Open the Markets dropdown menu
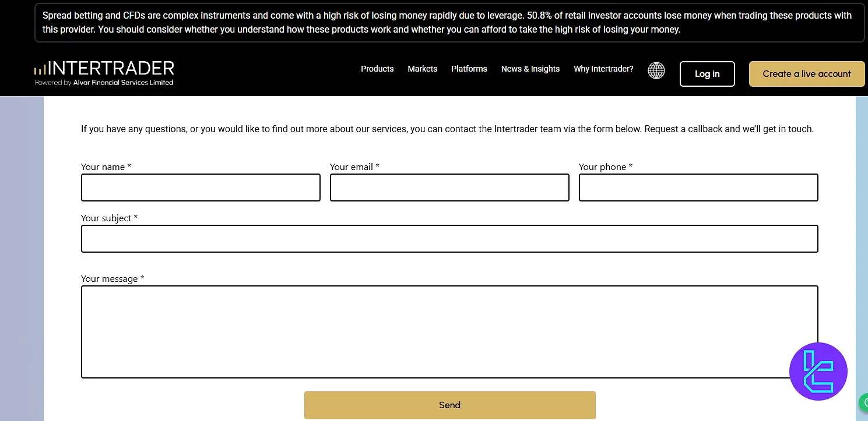Screen dimensions: 868x421 [x=422, y=69]
